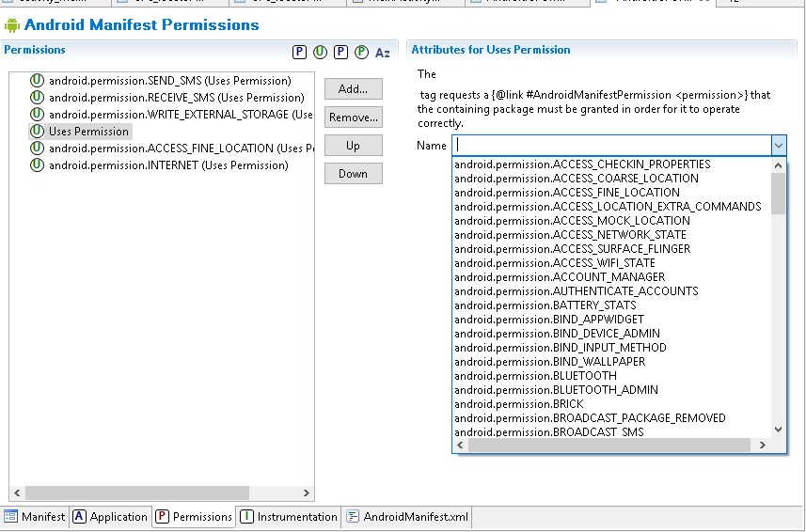806x532 pixels.
Task: Select android.permission.BIND_WALLPAPER from list
Action: click(x=549, y=362)
